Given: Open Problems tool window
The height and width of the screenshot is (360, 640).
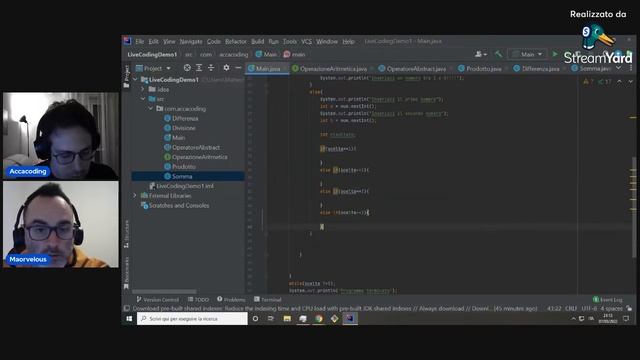Looking at the screenshot, I should point(231,300).
